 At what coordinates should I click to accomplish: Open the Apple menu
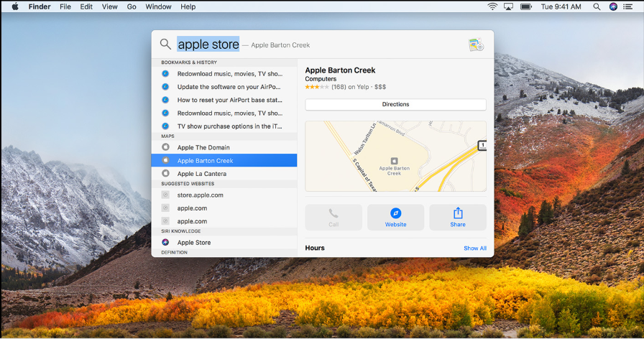point(15,6)
